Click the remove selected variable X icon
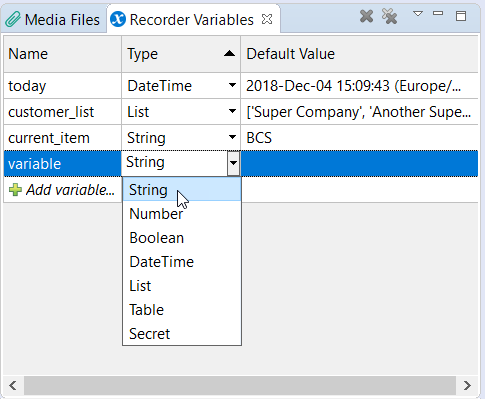 [x=366, y=16]
